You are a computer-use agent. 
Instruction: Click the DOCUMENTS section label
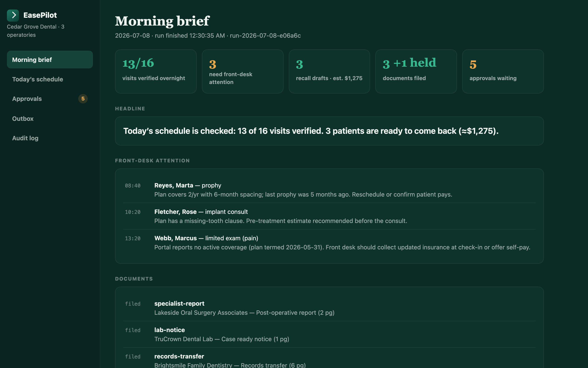pos(134,279)
